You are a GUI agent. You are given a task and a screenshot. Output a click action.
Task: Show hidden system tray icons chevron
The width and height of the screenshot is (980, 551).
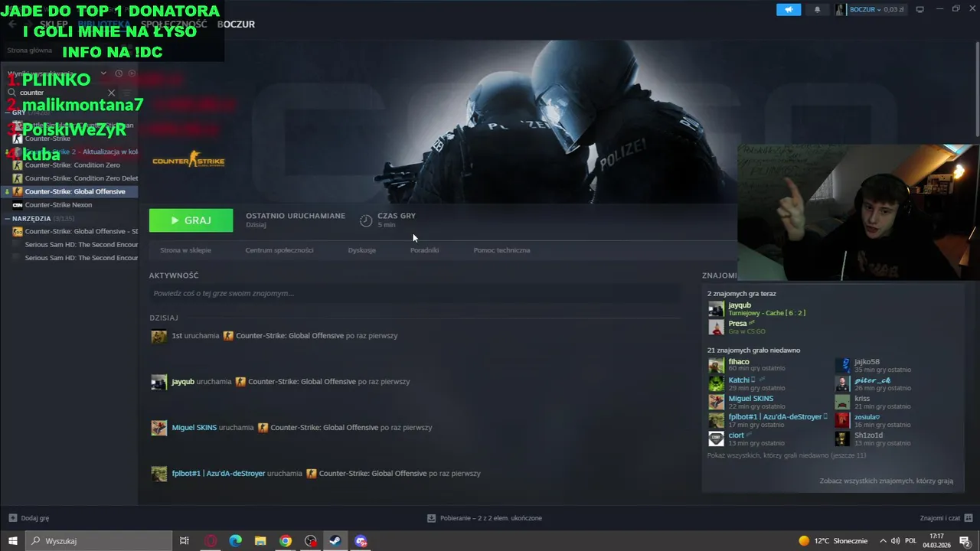coord(884,541)
